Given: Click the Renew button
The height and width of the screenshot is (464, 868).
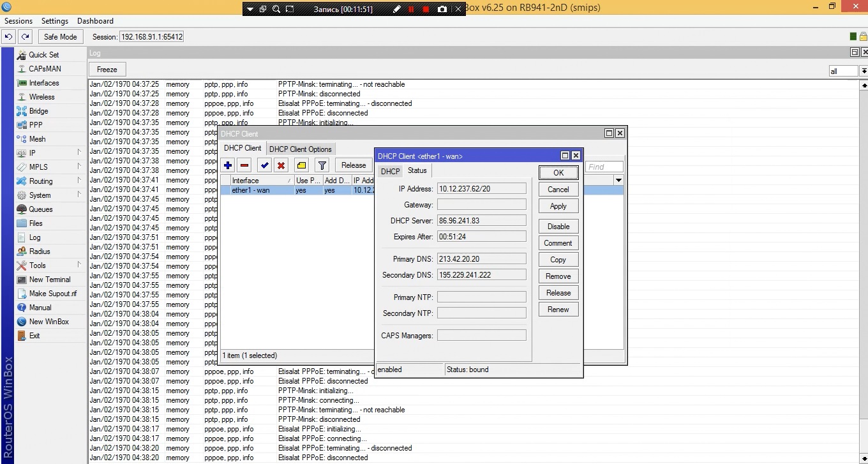Looking at the screenshot, I should point(558,310).
